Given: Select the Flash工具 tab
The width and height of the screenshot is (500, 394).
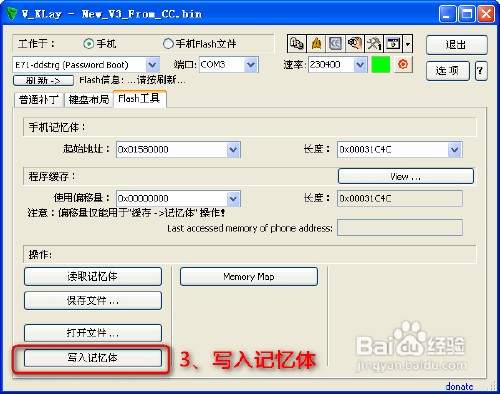Looking at the screenshot, I should tap(140, 99).
